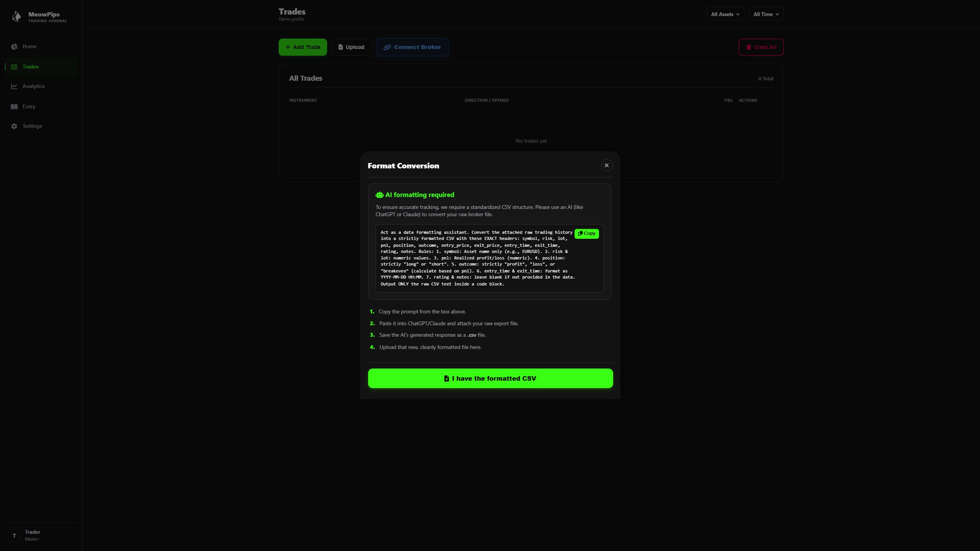
Task: Click 'Paste it into ChatGPT/Claude' step text
Action: [449, 324]
